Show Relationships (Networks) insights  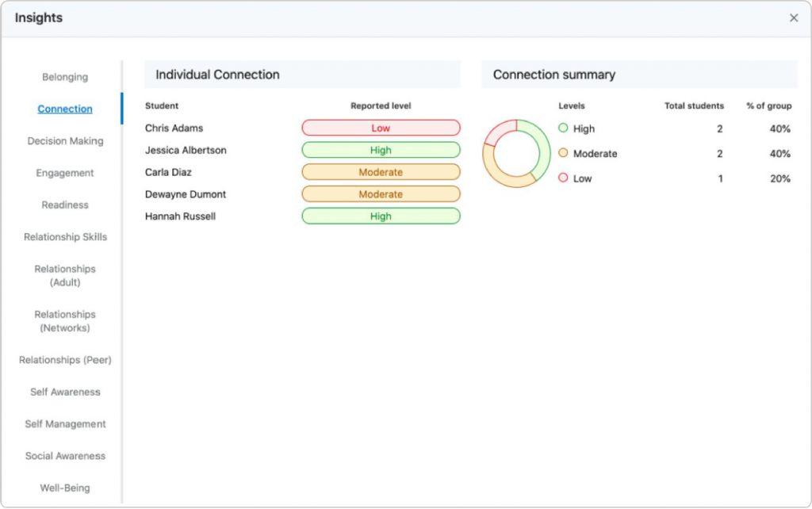coord(65,321)
